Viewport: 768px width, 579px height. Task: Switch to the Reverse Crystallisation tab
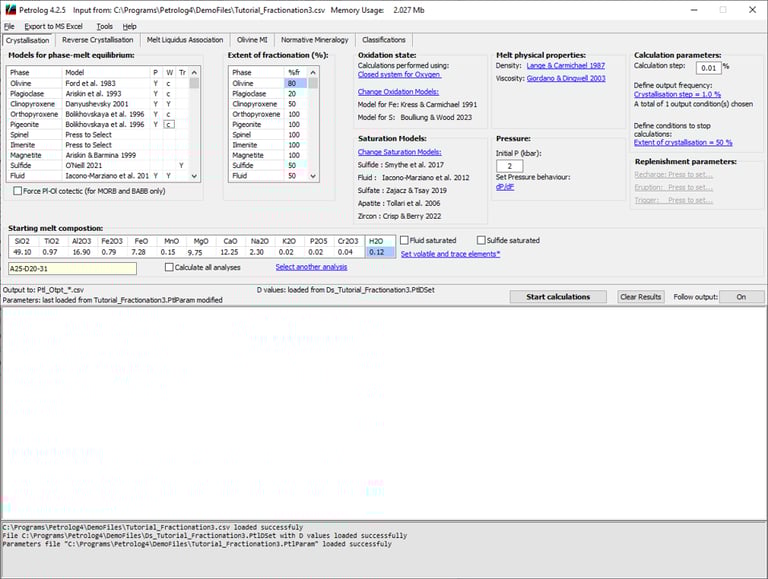coord(97,40)
